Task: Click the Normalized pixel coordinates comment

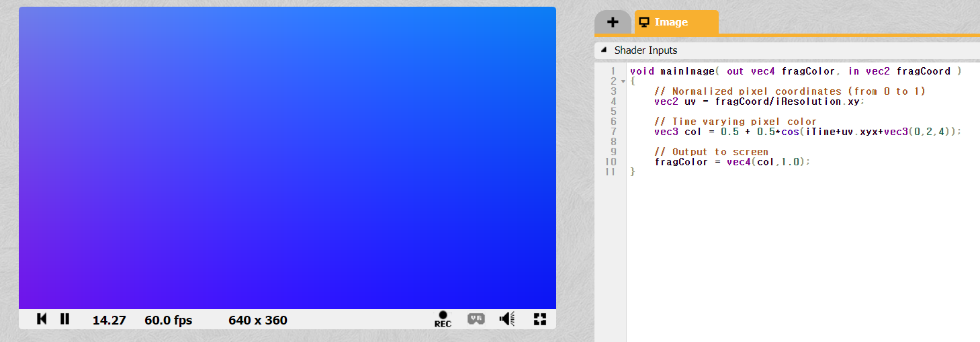Action: pyautogui.click(x=790, y=91)
